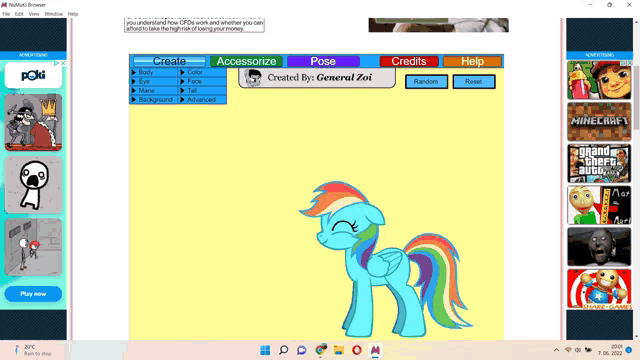This screenshot has width=640, height=360.
Task: Open the Chat taskbar icon
Action: (x=302, y=350)
